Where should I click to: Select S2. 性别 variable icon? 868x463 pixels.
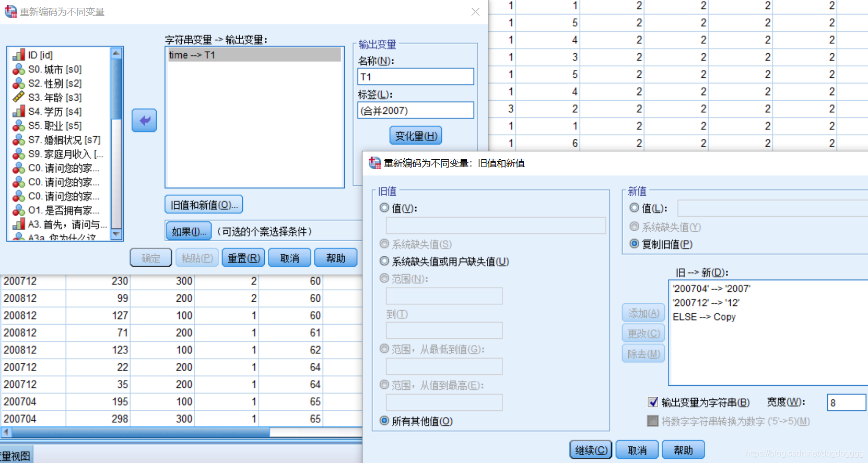coord(19,83)
